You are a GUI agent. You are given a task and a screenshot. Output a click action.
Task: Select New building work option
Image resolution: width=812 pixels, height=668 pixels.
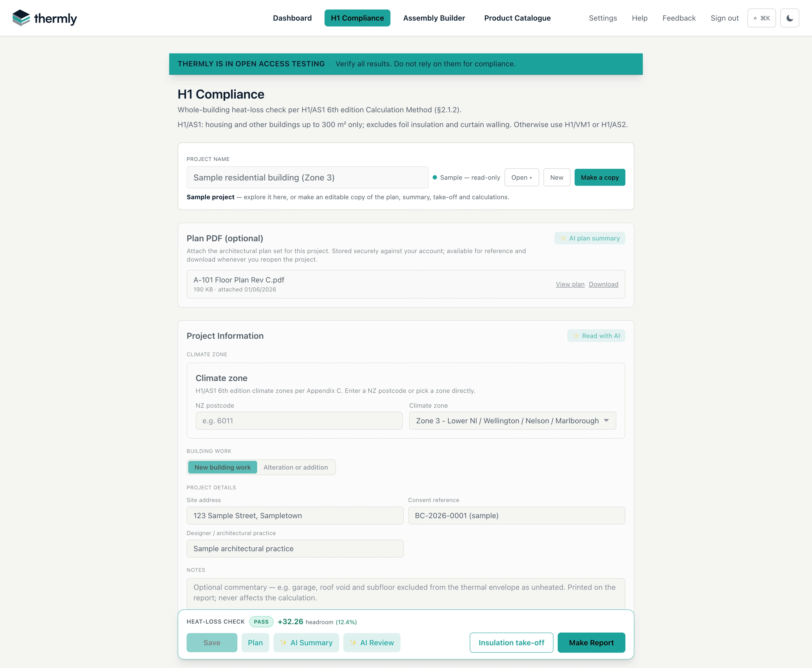(222, 467)
